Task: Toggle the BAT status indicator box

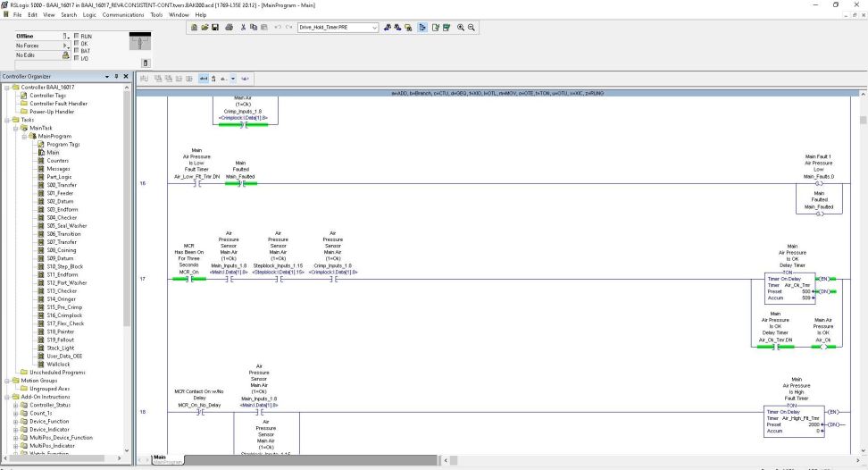Action: 78,49
